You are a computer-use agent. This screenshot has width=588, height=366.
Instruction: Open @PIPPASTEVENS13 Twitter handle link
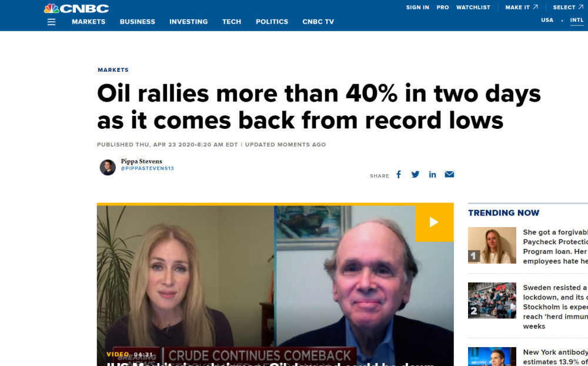(x=148, y=168)
